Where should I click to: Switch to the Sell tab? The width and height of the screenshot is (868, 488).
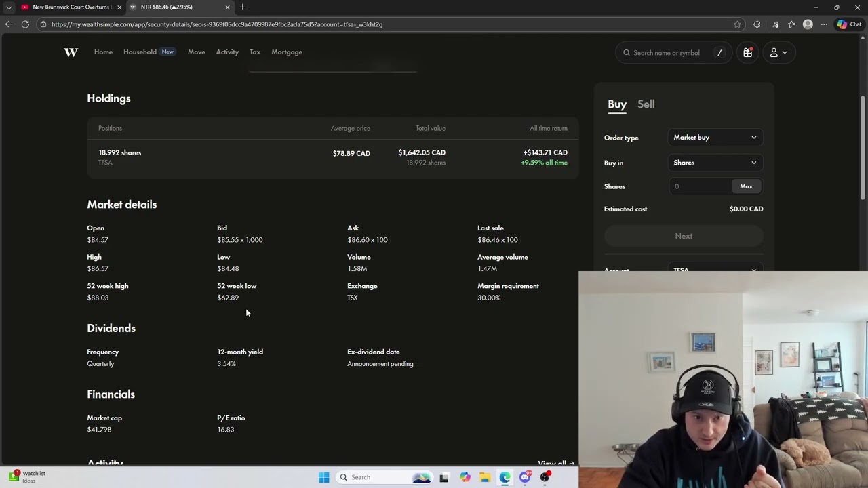tap(646, 104)
